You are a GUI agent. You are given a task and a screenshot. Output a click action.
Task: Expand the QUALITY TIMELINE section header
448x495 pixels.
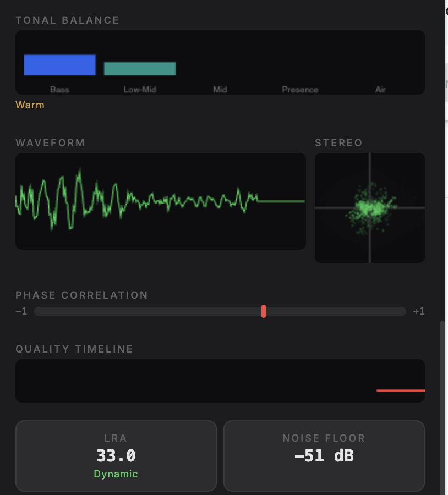pos(74,349)
